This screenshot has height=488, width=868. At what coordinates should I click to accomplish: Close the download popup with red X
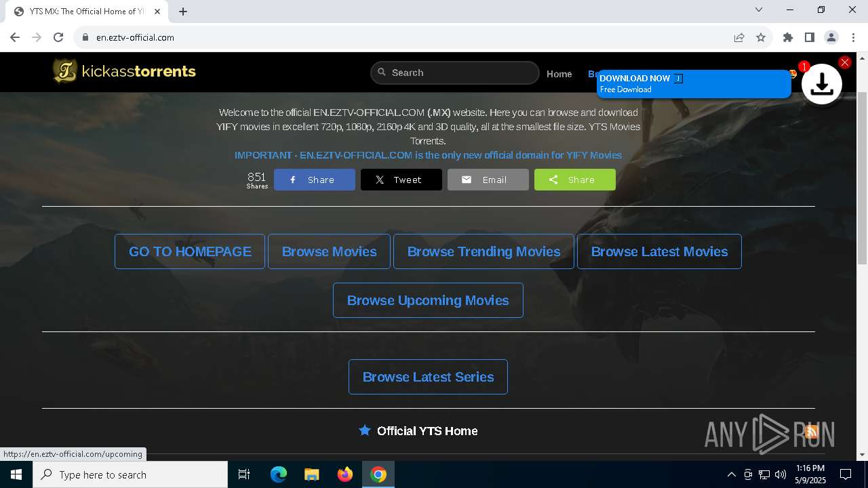point(844,62)
